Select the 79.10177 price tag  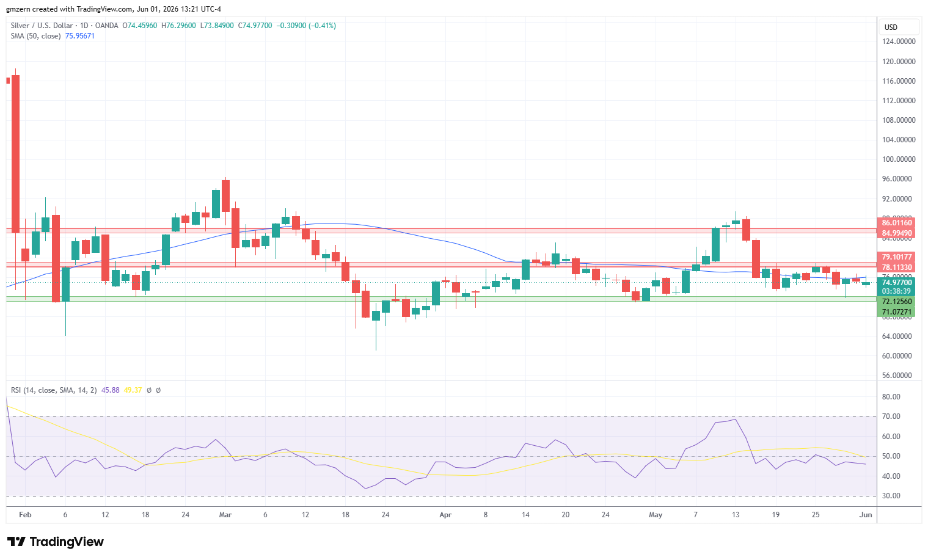coord(897,257)
